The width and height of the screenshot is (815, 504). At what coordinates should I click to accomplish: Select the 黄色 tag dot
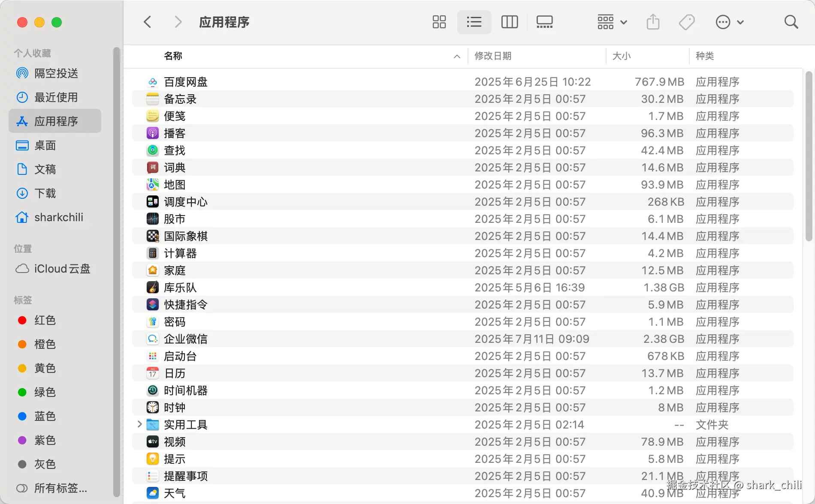click(22, 368)
